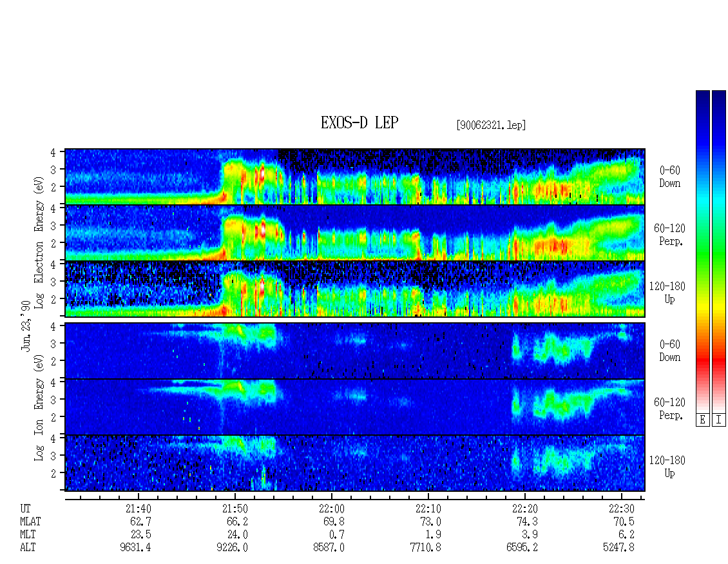
Task: Click the 0-60 Down label beside electron panels
Action: [x=669, y=177]
